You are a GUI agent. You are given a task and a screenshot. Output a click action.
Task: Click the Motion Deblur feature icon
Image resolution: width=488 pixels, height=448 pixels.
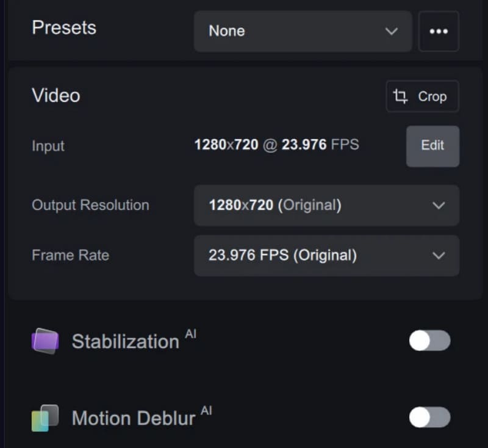[45, 418]
